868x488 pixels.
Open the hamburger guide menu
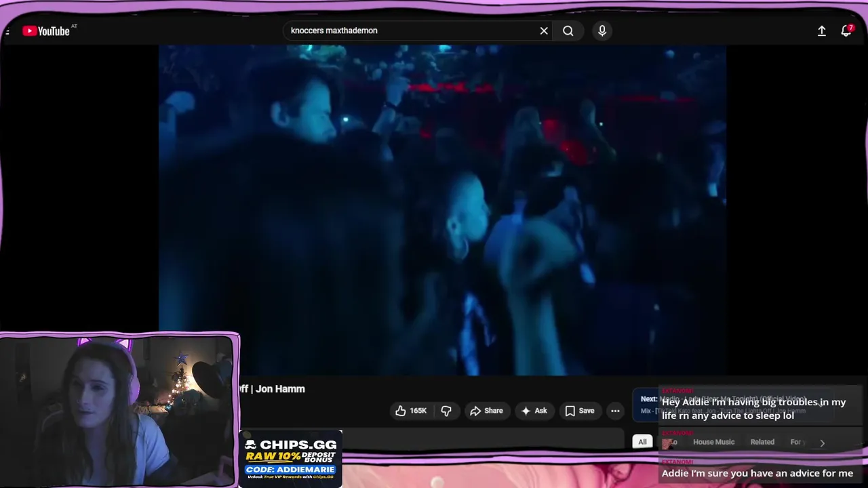click(7, 31)
